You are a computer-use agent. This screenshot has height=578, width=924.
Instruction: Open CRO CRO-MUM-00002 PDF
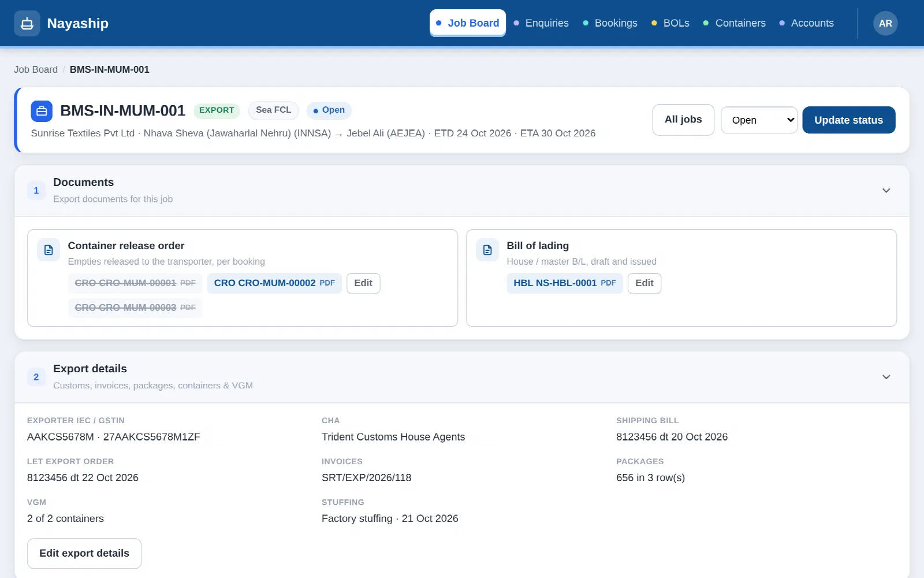click(274, 283)
